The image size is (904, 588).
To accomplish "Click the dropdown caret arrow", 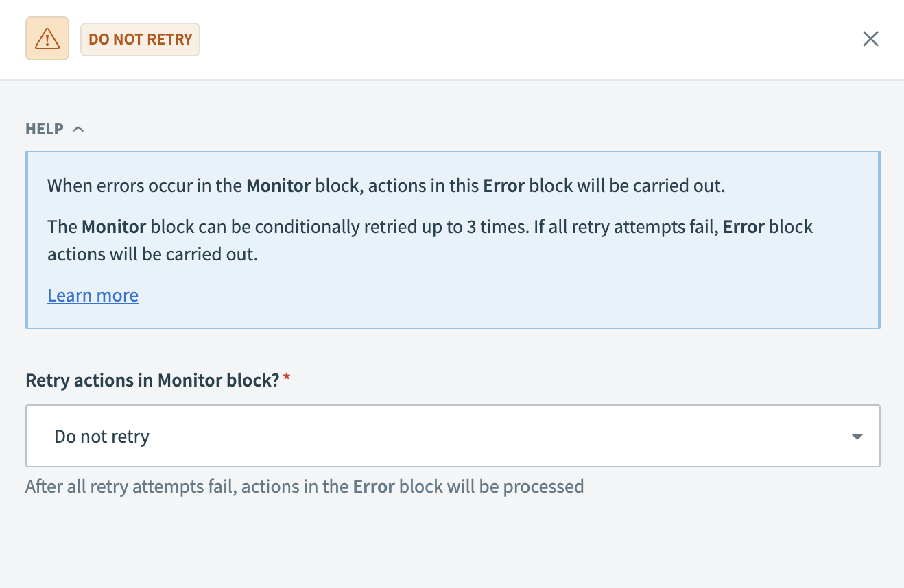I will [x=857, y=437].
